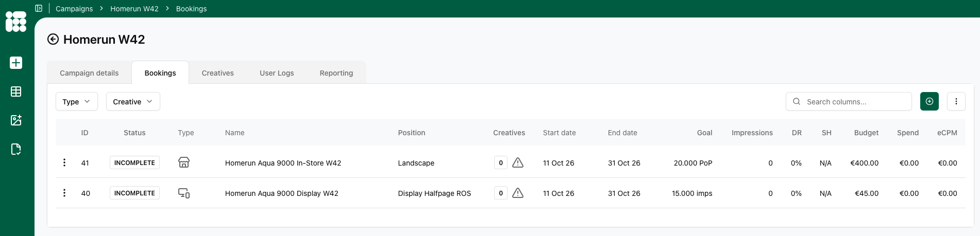Click the €400.00 budget cell
Image resolution: width=980 pixels, height=236 pixels.
[x=865, y=163]
